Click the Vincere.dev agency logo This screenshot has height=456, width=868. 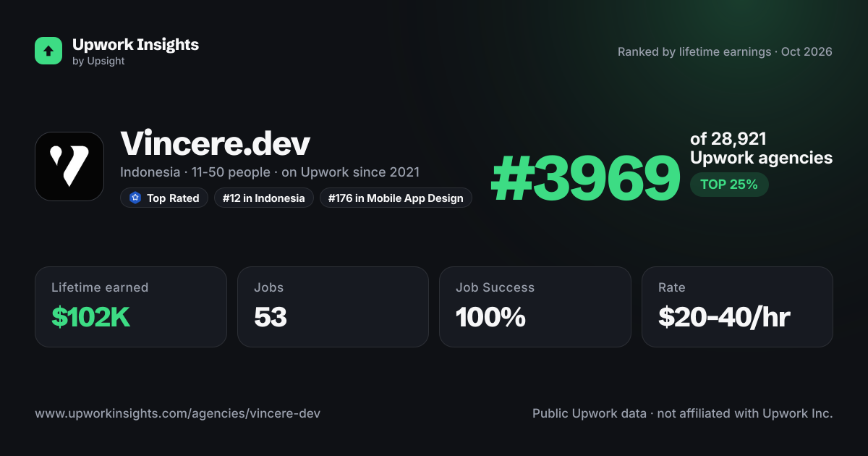click(x=69, y=166)
